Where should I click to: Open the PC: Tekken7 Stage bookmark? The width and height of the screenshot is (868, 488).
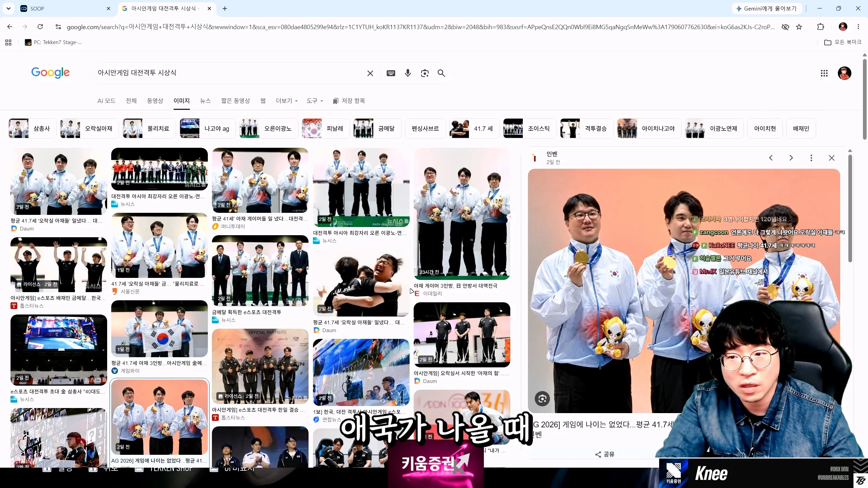click(53, 42)
